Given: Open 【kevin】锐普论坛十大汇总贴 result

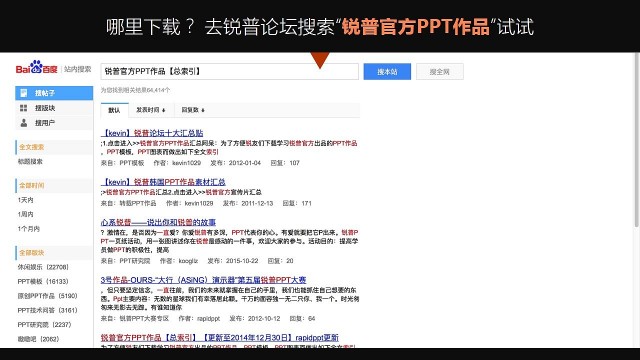Looking at the screenshot, I should tap(152, 133).
